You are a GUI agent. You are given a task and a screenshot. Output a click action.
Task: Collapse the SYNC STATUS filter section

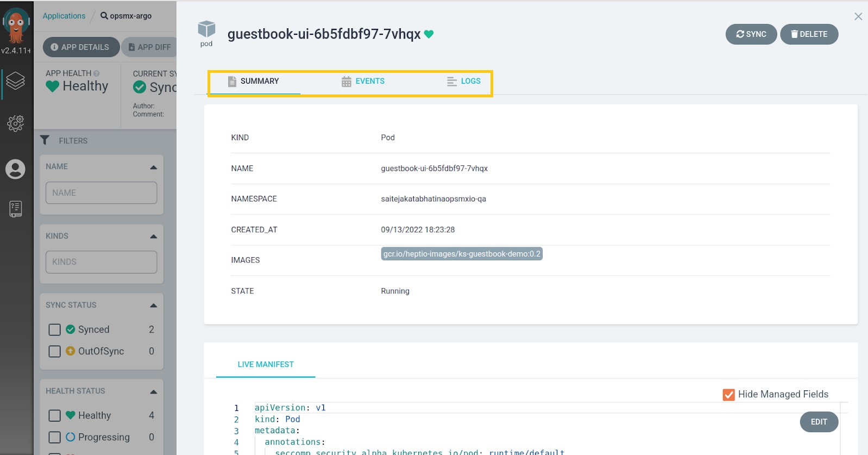(153, 306)
